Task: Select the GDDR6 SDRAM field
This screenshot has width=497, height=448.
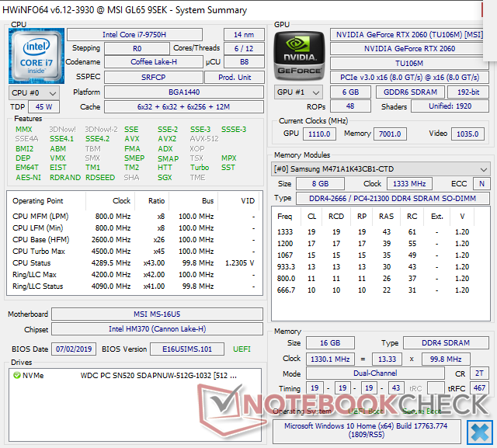Action: coord(410,92)
